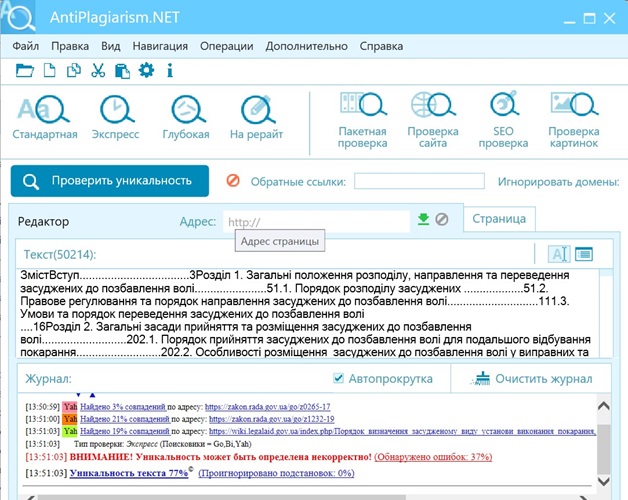The width and height of the screenshot is (628, 500).
Task: Click Очистить журнал button
Action: tap(533, 379)
